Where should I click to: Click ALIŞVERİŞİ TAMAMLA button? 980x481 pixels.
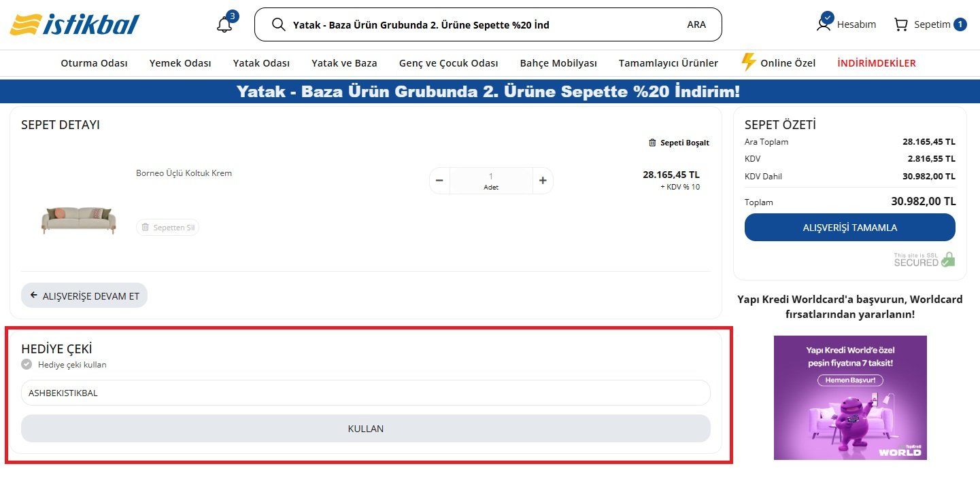[850, 228]
